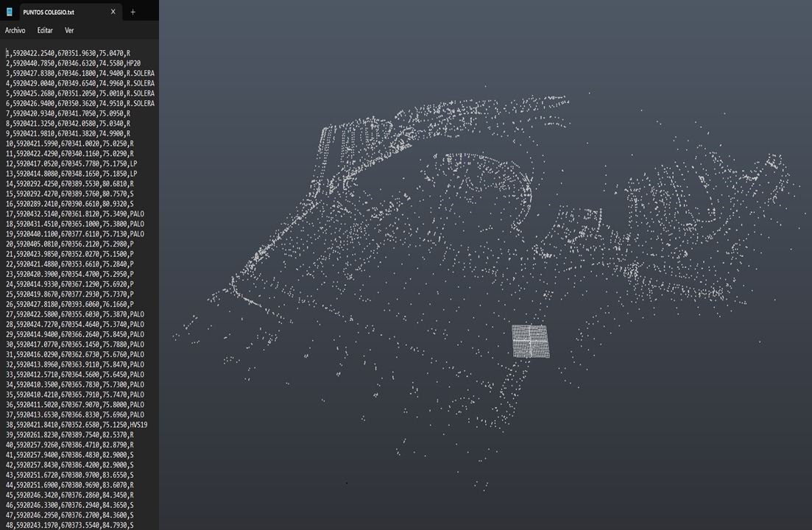812x530 pixels.
Task: Open the Ver menu
Action: point(69,30)
